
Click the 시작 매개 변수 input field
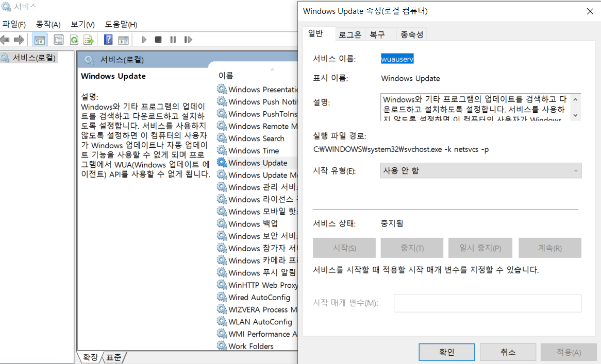488,303
